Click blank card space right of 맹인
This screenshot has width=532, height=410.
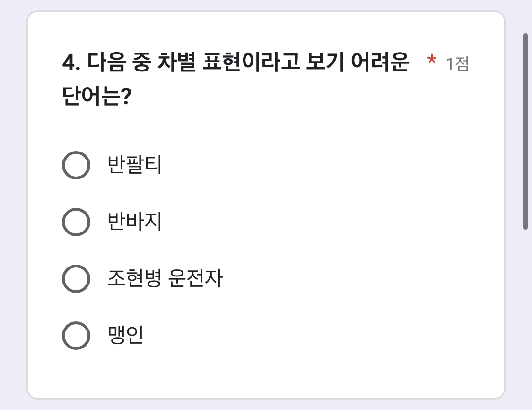coord(331,336)
